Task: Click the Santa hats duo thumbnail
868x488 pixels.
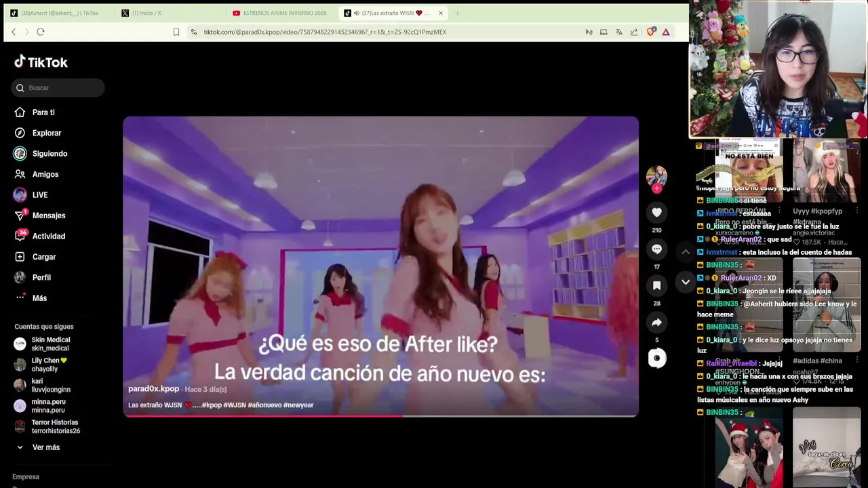Action: pos(749,447)
